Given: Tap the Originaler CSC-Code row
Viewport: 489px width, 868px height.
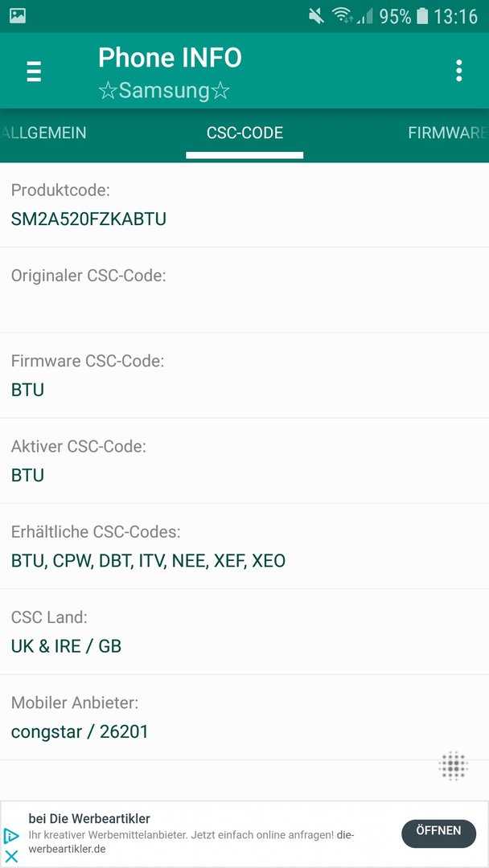Looking at the screenshot, I should [x=244, y=290].
